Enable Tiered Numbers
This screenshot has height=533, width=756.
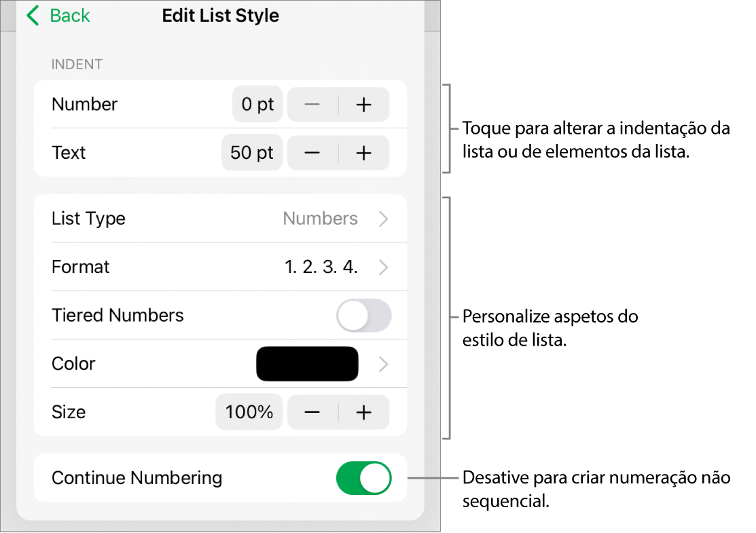pos(364,315)
